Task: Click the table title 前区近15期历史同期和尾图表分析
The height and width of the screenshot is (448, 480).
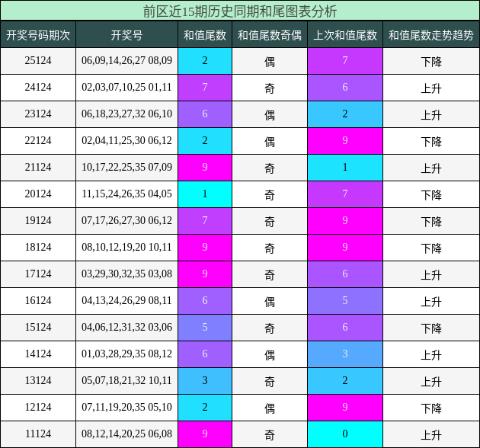Action: coord(240,11)
